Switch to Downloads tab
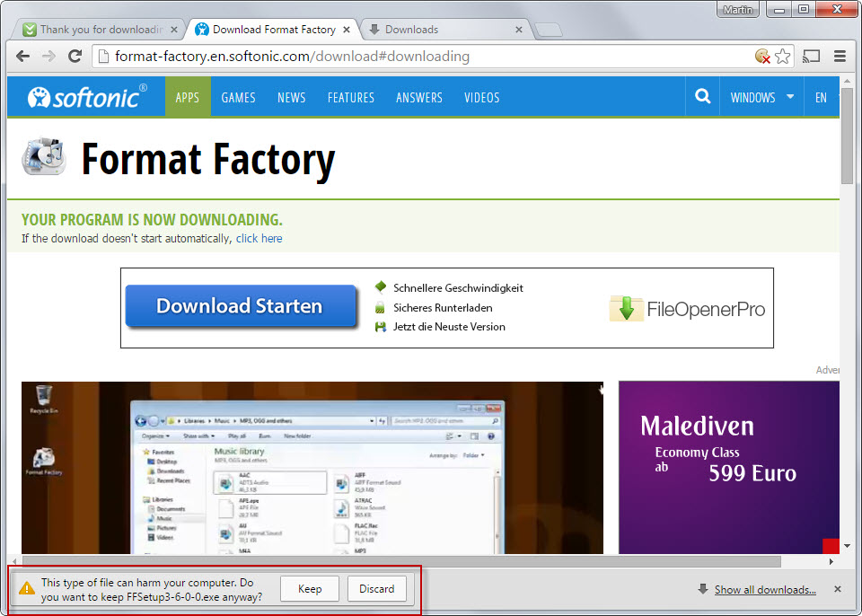Viewport: 862px width, 616px height. click(x=445, y=30)
